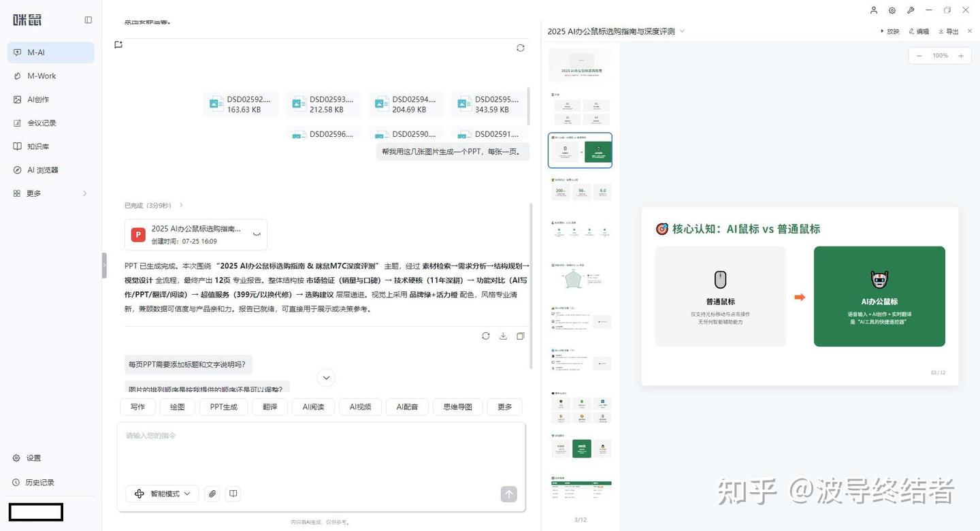Select the AI配音 tool
The image size is (980, 531).
tap(407, 407)
